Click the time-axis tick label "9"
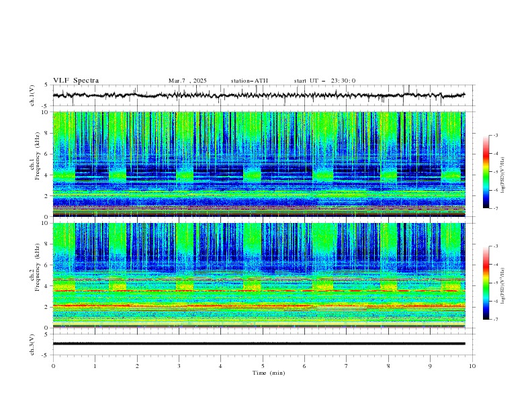The width and height of the screenshot is (532, 411). coord(430,366)
